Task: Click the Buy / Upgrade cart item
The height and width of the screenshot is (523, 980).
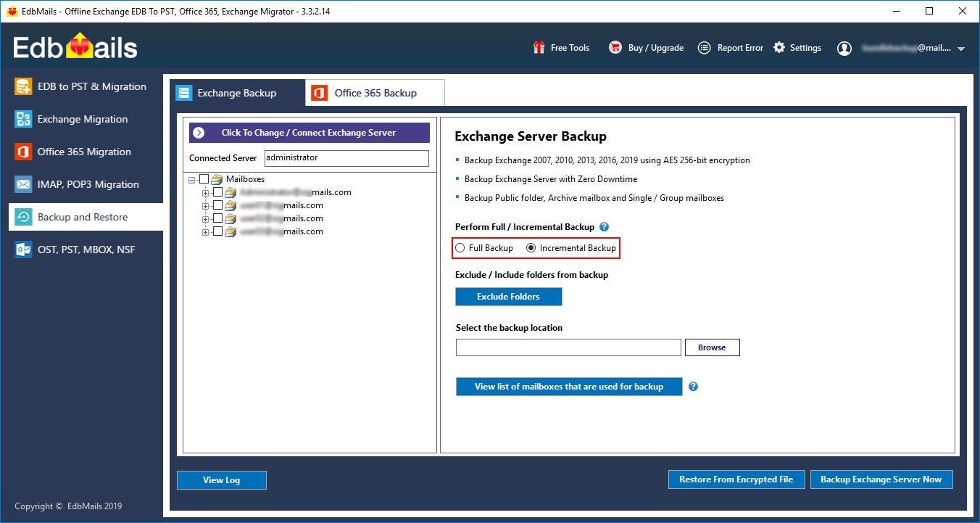Action: click(x=646, y=48)
